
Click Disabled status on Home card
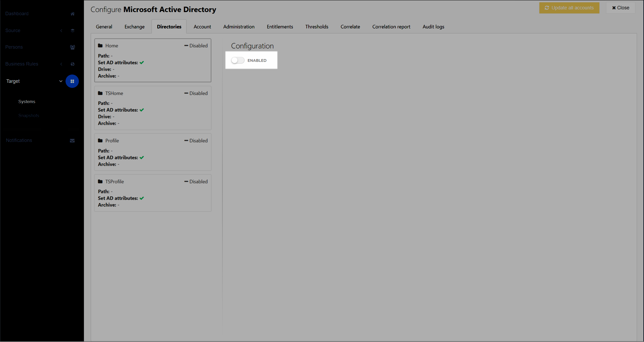click(x=196, y=46)
